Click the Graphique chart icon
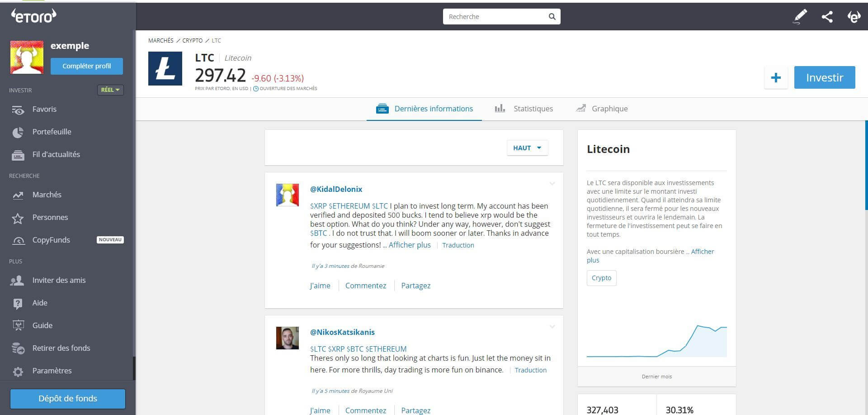868x415 pixels. point(581,108)
